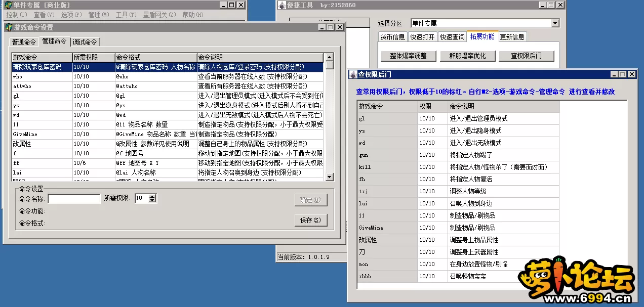Click the 整体爆率调整 button
The height and width of the screenshot is (307, 644).
pyautogui.click(x=408, y=56)
